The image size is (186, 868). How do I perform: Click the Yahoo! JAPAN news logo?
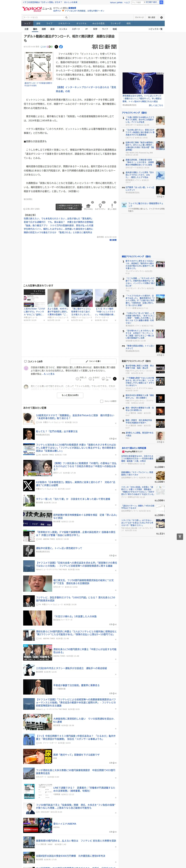pos(37,9)
